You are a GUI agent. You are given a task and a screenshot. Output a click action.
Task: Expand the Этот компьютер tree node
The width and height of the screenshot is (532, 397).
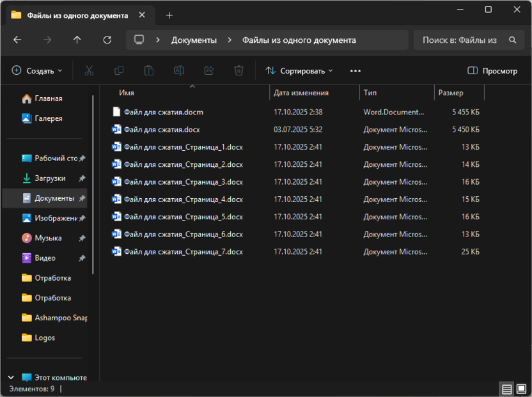point(11,377)
